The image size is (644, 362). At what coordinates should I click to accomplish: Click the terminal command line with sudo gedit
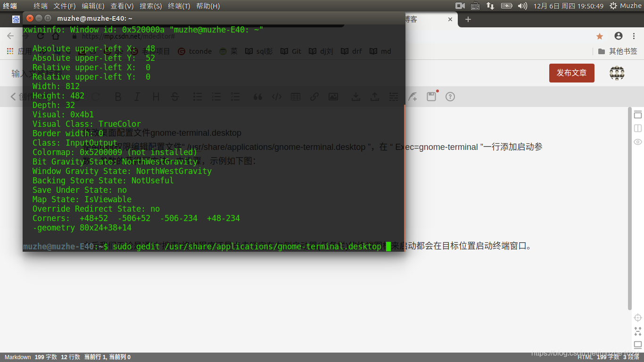point(207,247)
